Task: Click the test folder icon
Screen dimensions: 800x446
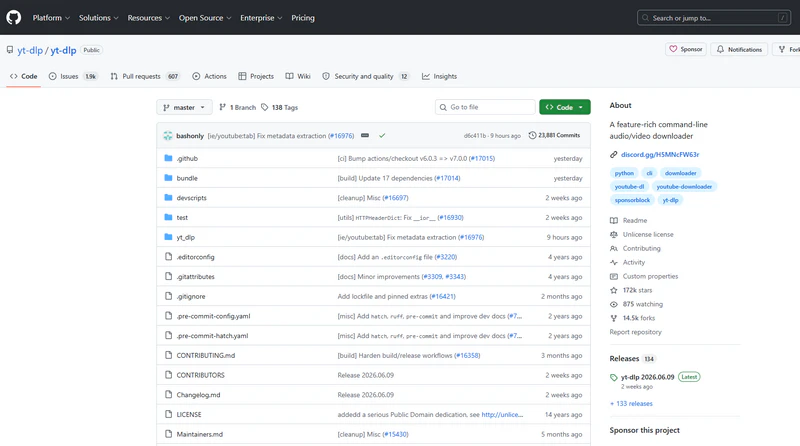Action: 168,217
